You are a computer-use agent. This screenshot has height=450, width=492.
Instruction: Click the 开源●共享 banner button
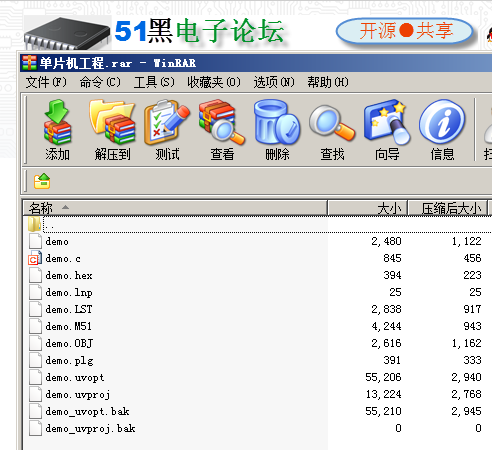point(405,31)
